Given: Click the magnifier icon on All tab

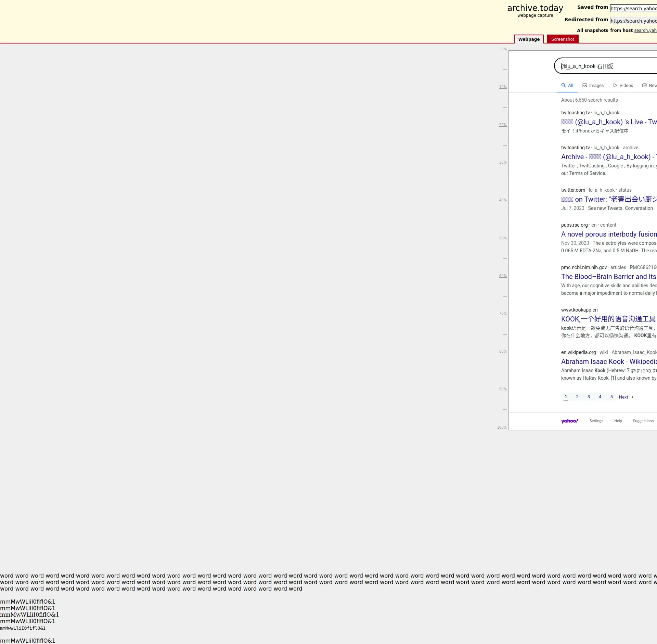Looking at the screenshot, I should coord(563,85).
